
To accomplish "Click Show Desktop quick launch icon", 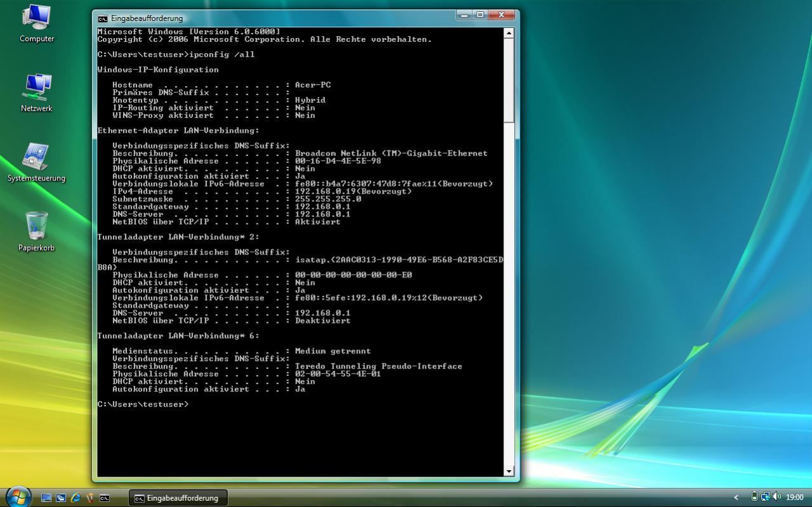I will [x=46, y=498].
